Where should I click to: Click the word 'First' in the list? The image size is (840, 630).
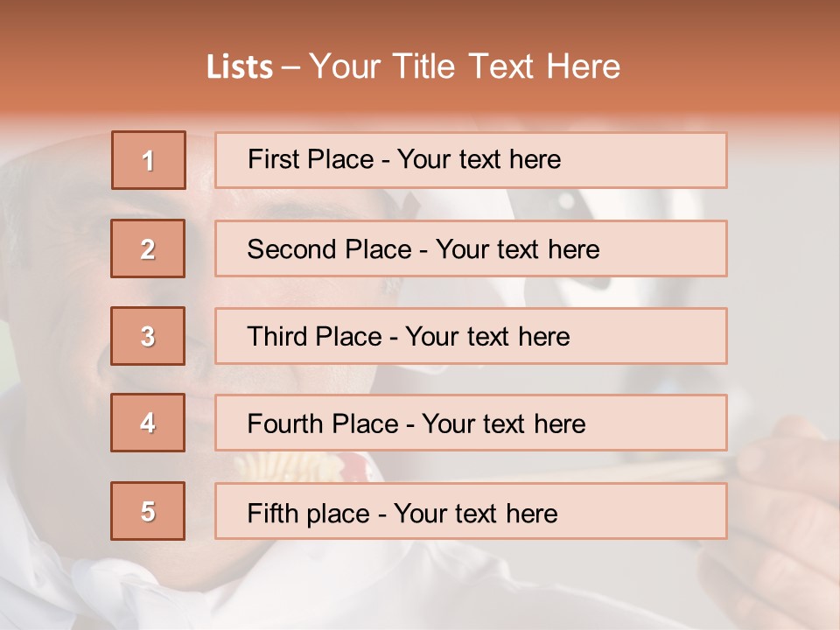(273, 159)
